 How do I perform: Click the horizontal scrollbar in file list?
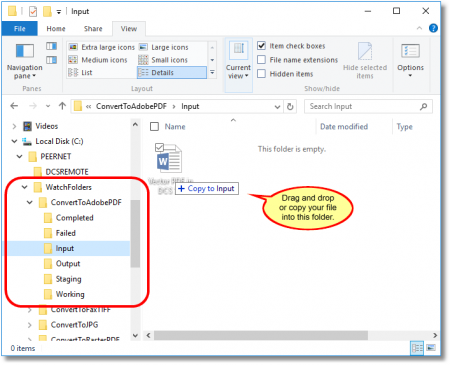pos(261,335)
